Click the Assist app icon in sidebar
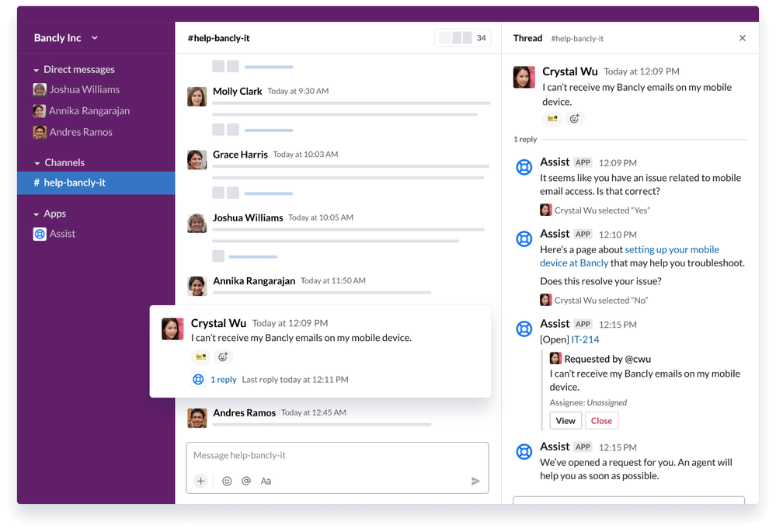The image size is (776, 532). click(40, 234)
